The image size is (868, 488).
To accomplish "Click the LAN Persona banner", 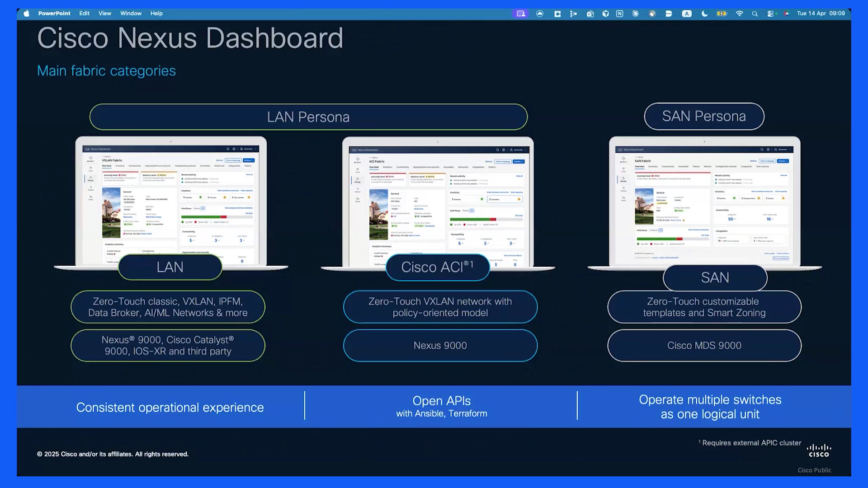I will [308, 117].
